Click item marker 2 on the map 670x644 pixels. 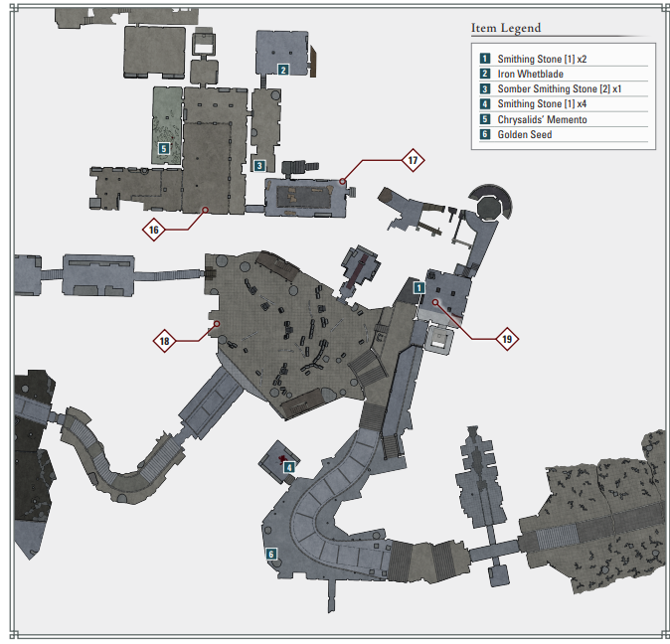[x=283, y=70]
